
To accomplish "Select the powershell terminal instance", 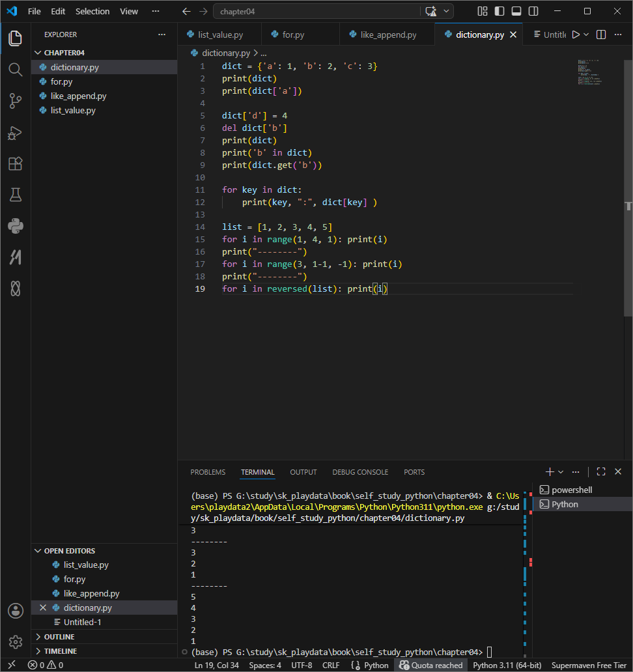I will [x=584, y=490].
